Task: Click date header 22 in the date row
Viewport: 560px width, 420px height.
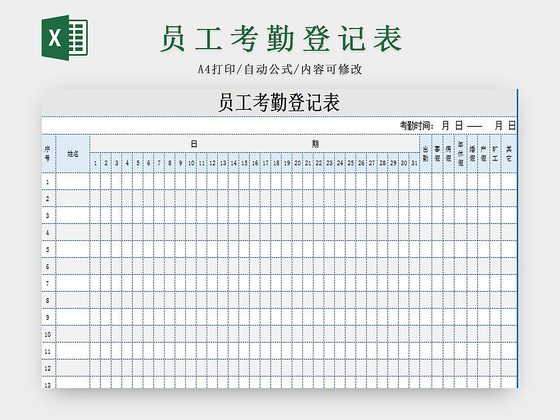Action: [x=319, y=163]
